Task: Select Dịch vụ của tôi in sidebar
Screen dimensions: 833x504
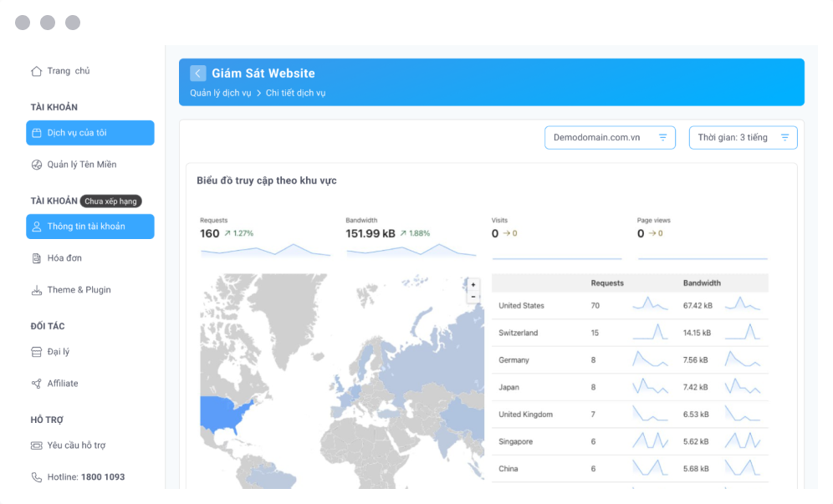Action: (x=90, y=133)
